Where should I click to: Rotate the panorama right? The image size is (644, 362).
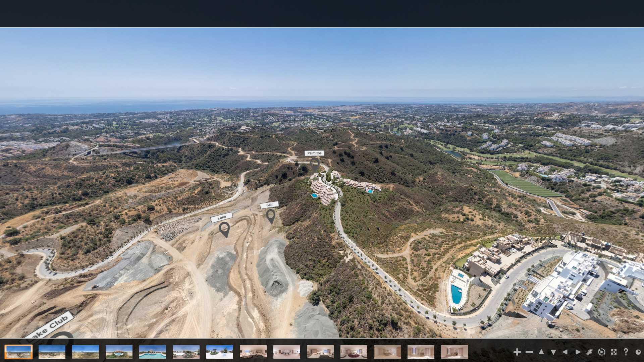point(578,352)
